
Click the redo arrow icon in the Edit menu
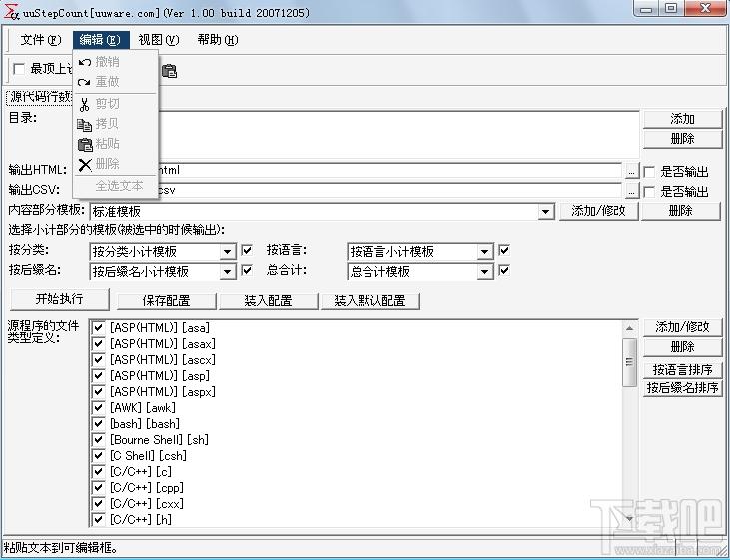pyautogui.click(x=84, y=83)
